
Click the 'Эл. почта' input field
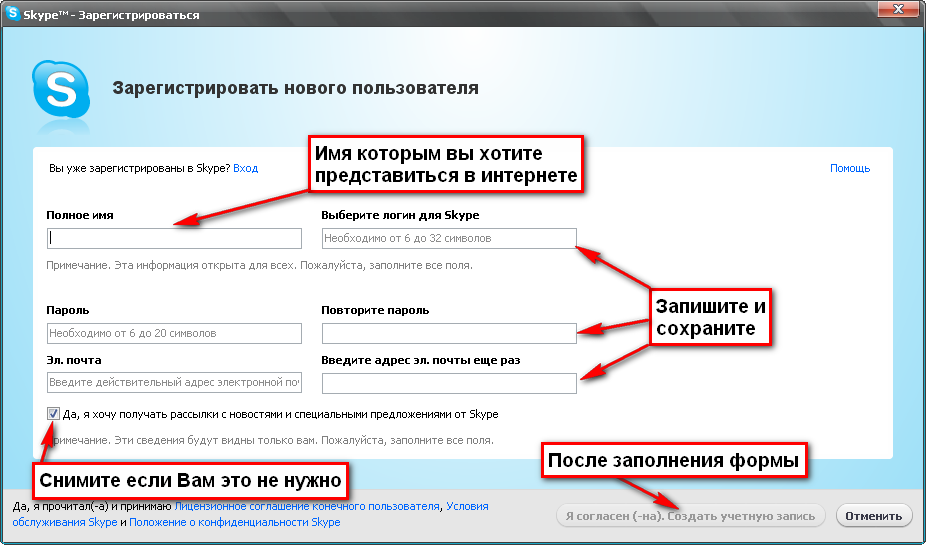point(174,383)
